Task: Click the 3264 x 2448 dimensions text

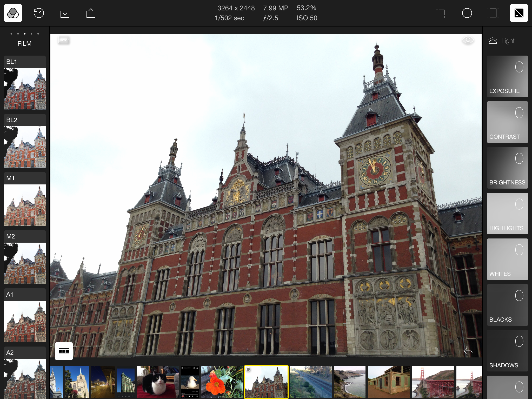Action: coord(236,8)
